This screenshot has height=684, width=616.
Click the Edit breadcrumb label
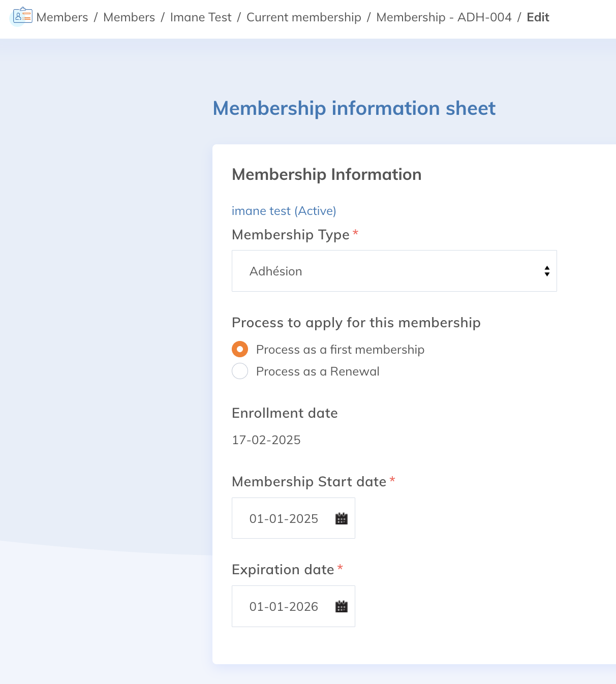[x=538, y=17]
